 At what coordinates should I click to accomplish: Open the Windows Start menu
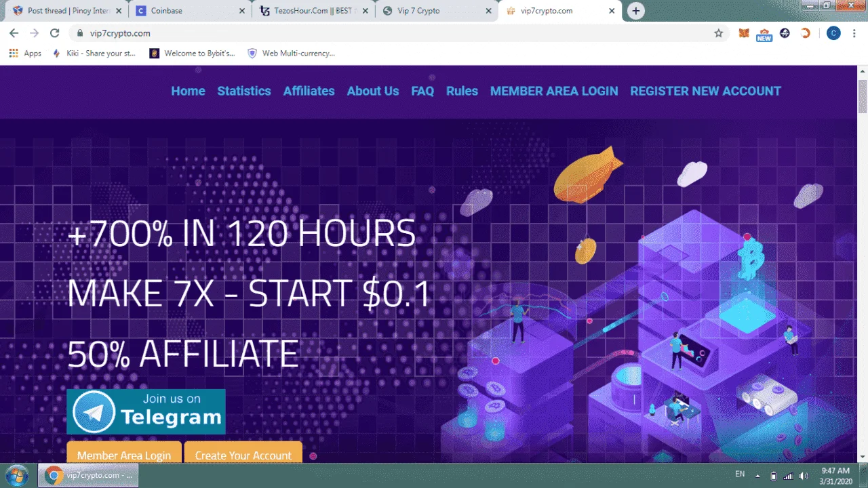(x=16, y=475)
